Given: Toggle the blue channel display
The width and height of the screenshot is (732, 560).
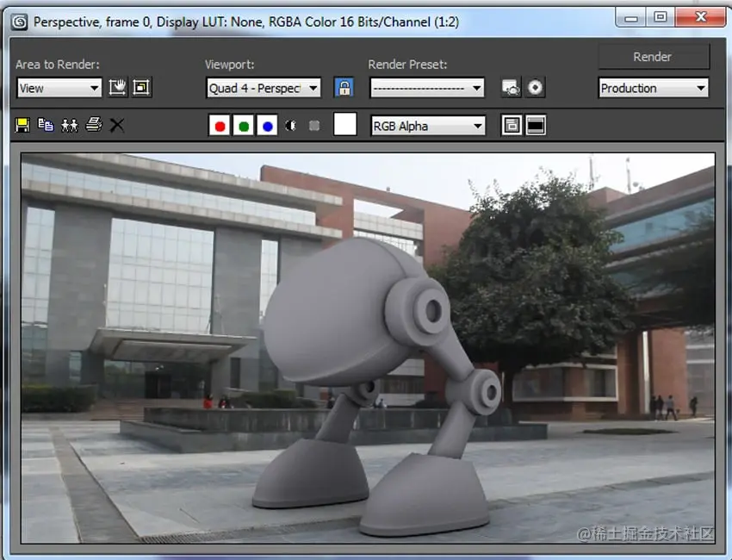Looking at the screenshot, I should [x=268, y=126].
